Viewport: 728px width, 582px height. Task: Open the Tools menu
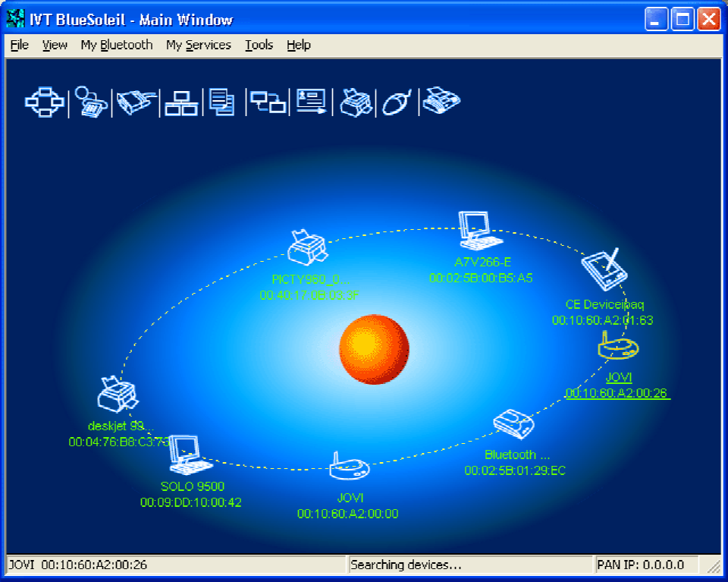[x=259, y=45]
